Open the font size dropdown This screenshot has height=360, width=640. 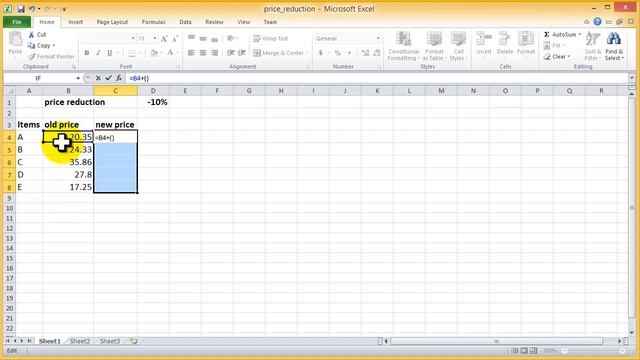point(155,38)
